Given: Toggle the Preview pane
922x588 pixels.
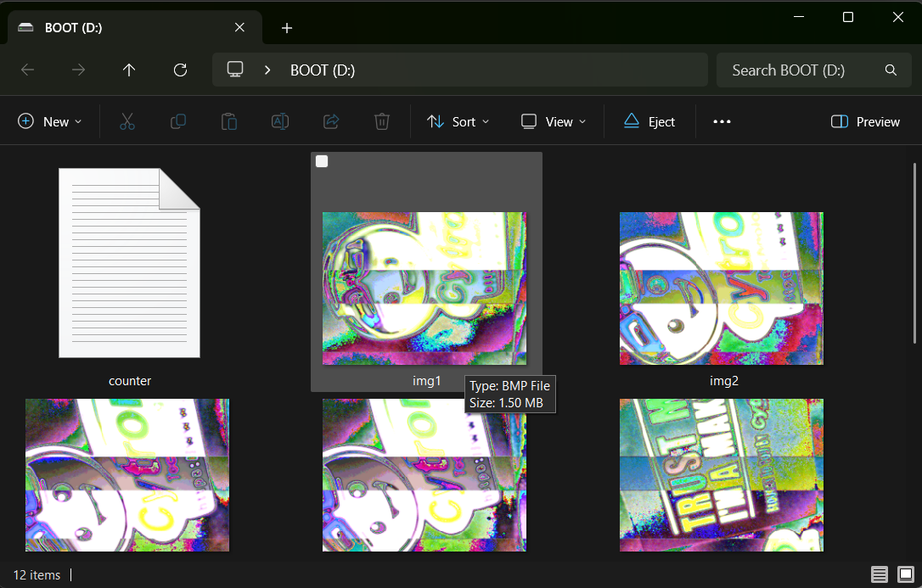Looking at the screenshot, I should click(865, 121).
